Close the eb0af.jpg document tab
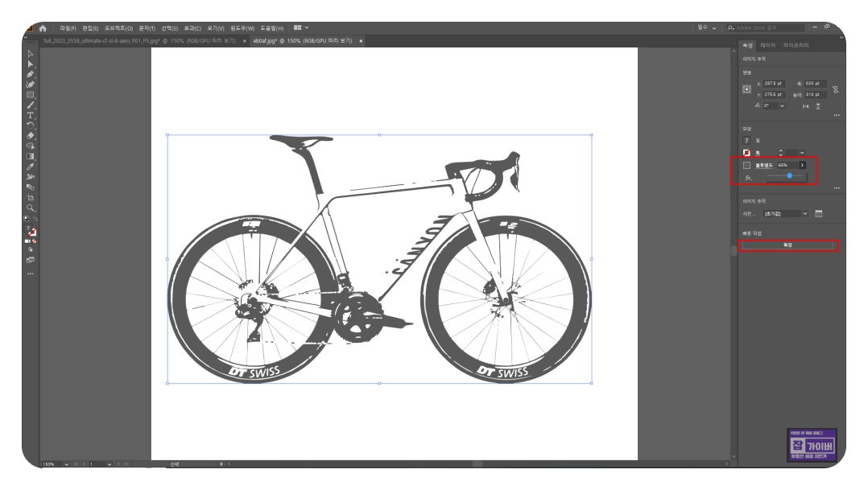The height and width of the screenshot is (490, 868). pos(361,41)
